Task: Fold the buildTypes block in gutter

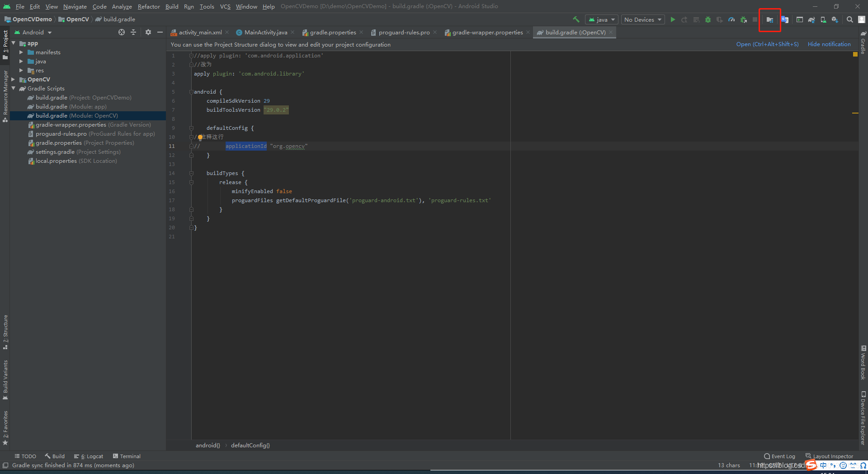Action: pos(191,173)
